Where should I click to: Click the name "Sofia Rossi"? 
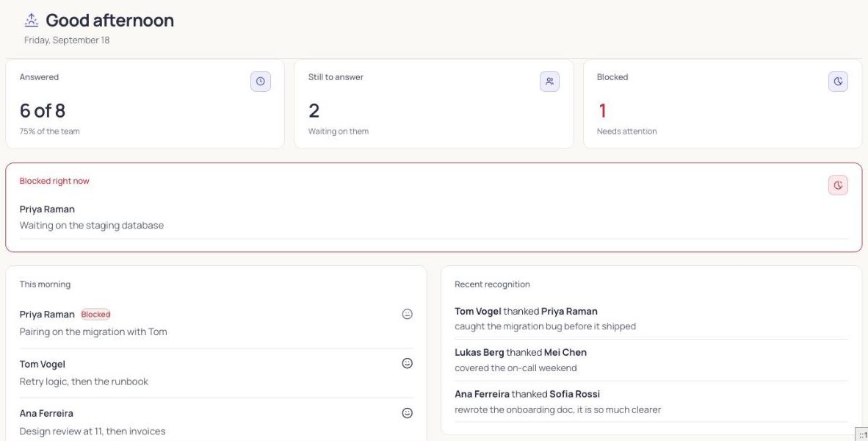574,394
